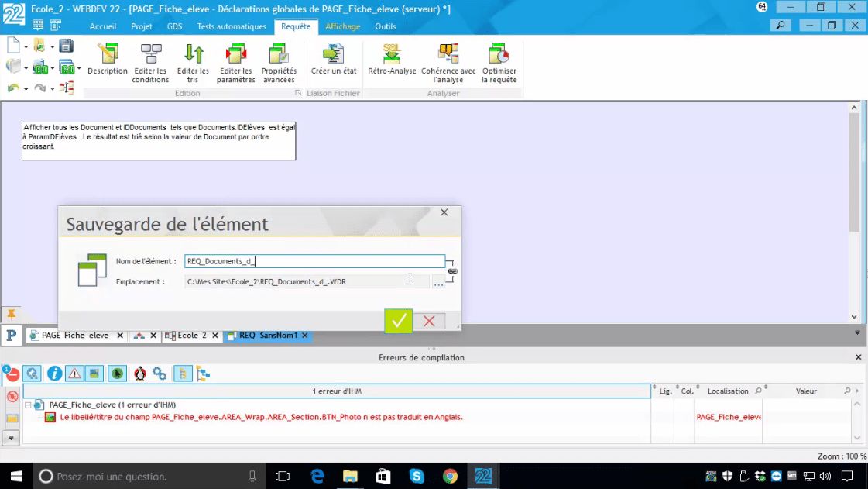Click the red tree structure icon near redo
This screenshot has height=489, width=868.
[67, 88]
